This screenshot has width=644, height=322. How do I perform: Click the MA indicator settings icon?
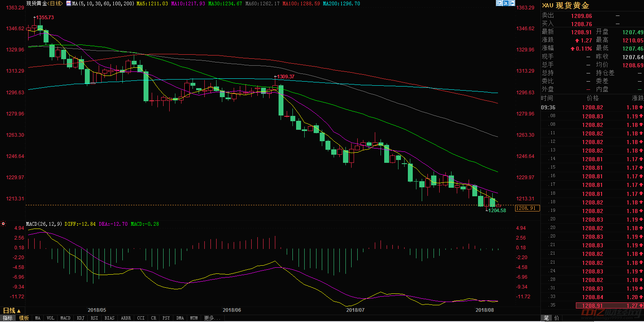pyautogui.click(x=69, y=4)
